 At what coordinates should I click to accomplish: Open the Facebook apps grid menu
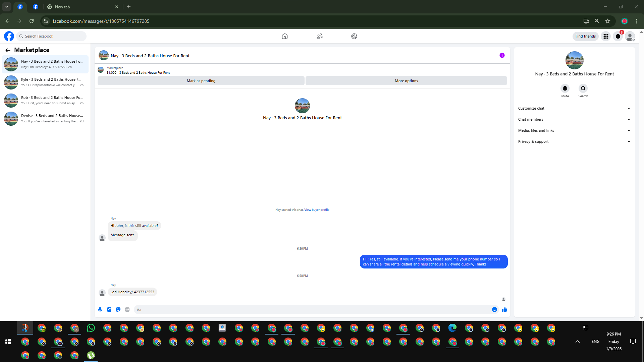tap(606, 36)
